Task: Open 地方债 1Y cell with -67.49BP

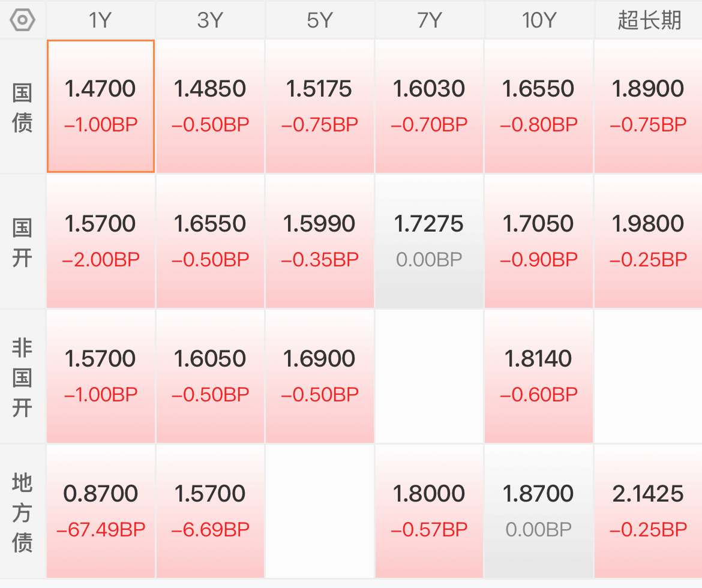Action: tap(101, 511)
